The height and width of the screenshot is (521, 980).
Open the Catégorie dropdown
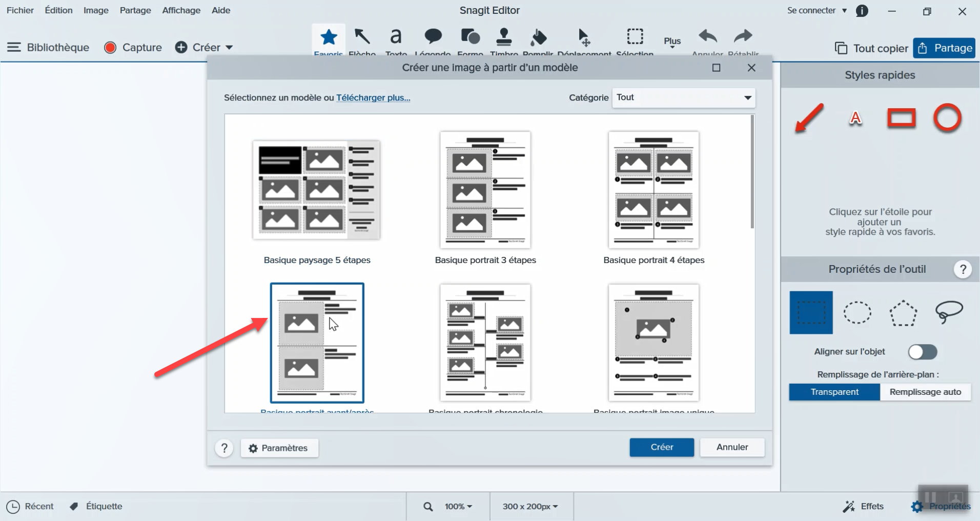click(x=683, y=97)
